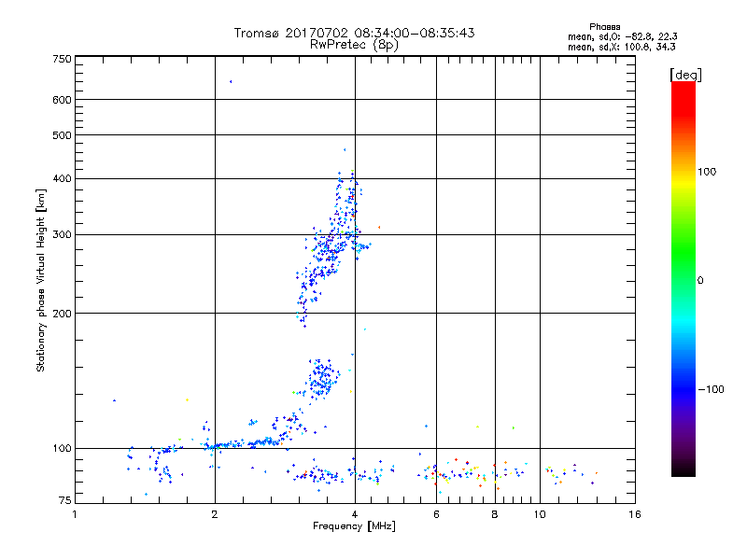This screenshot has height=560, width=747.
Task: Click the x-axis tick label '1'
Action: [75, 514]
